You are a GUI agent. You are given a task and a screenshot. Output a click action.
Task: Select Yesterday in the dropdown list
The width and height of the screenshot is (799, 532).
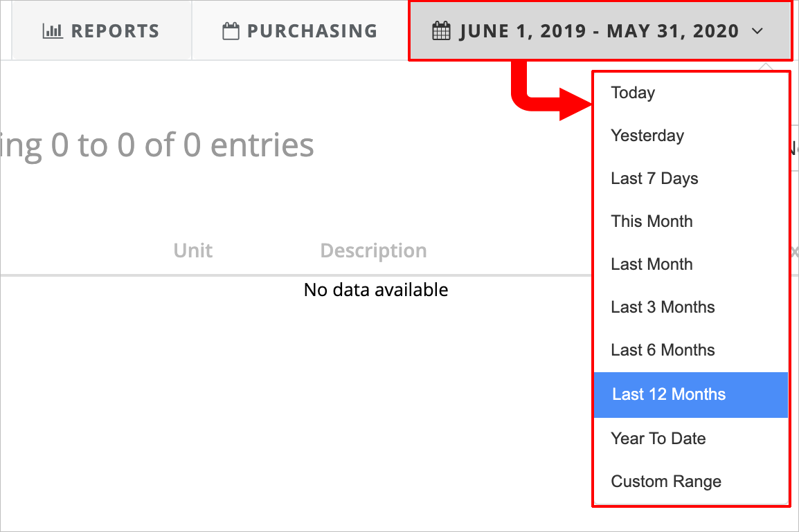coord(647,135)
